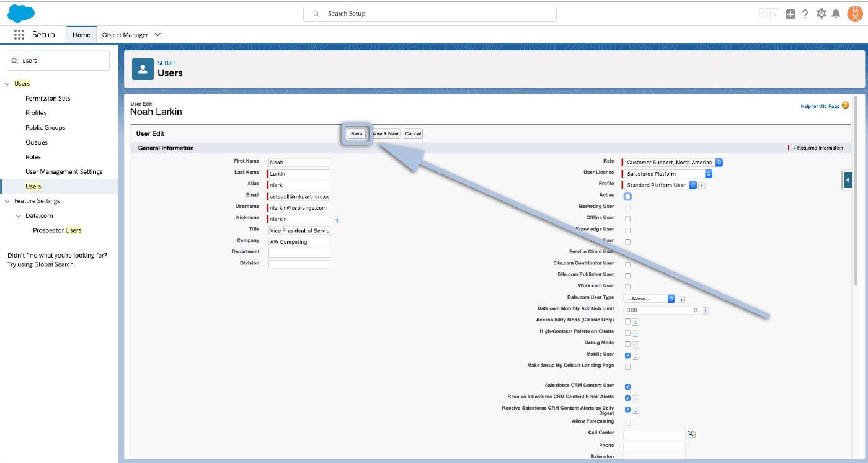The width and height of the screenshot is (868, 463).
Task: Select Permission Sets in the sidebar
Action: (x=48, y=98)
